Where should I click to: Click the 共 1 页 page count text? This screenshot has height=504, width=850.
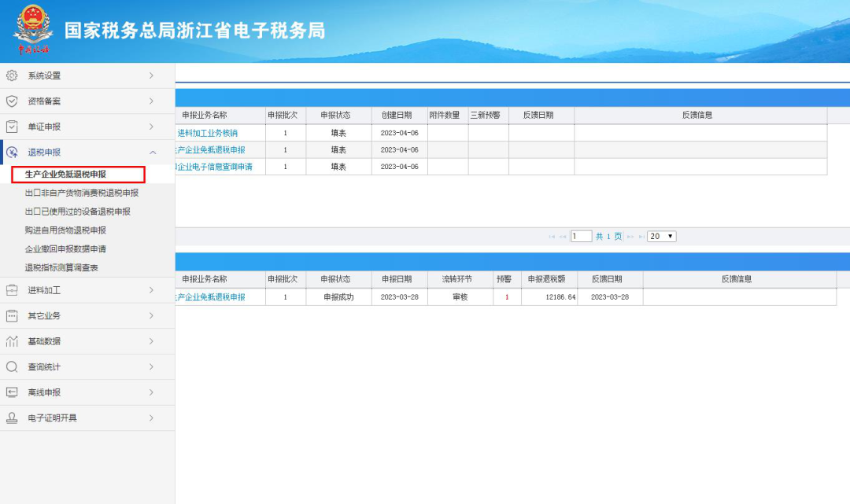pos(608,237)
